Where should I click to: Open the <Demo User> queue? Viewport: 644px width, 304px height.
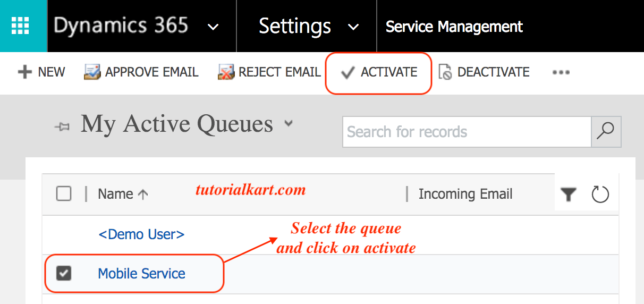[141, 234]
